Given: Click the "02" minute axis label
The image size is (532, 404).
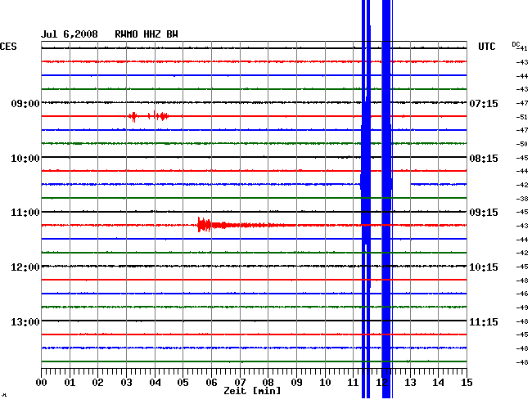Looking at the screenshot, I should point(97,383).
